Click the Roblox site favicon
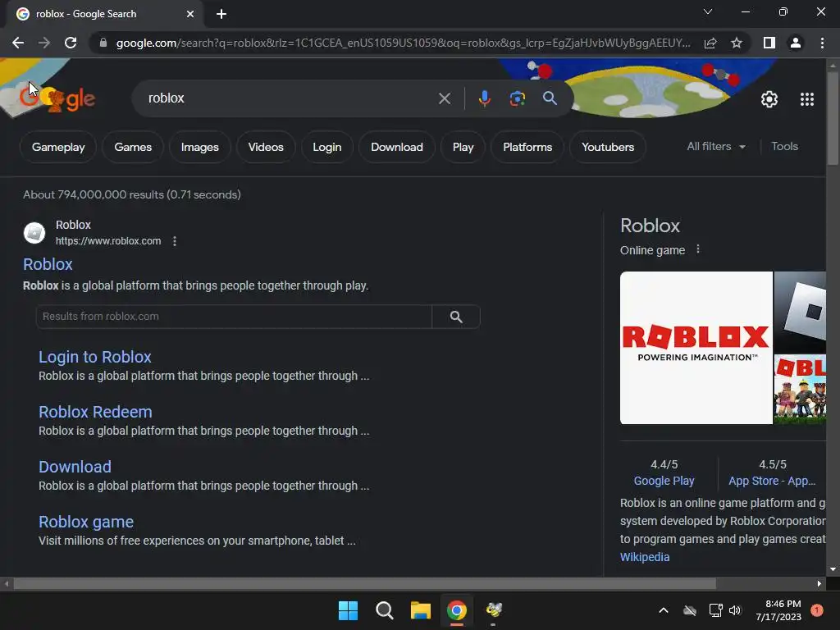The image size is (840, 630). [x=34, y=233]
